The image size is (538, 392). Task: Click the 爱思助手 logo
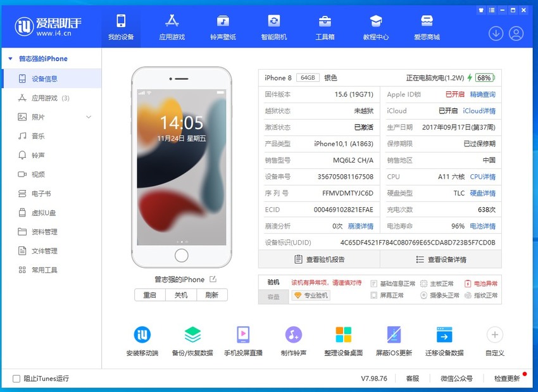48,26
